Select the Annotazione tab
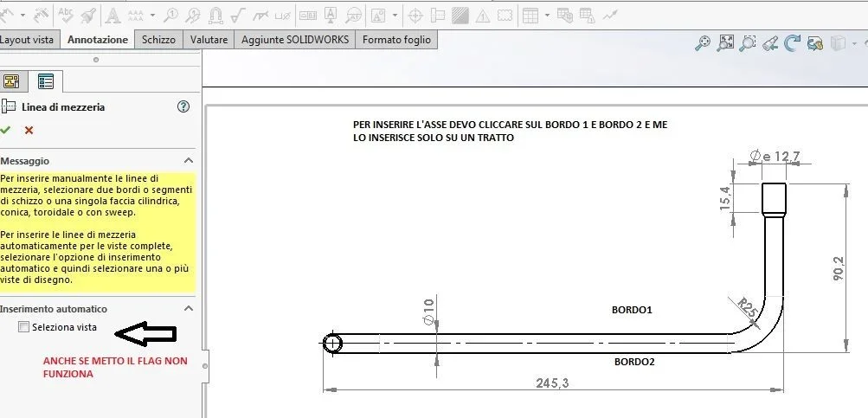Image resolution: width=868 pixels, height=418 pixels. pyautogui.click(x=98, y=40)
